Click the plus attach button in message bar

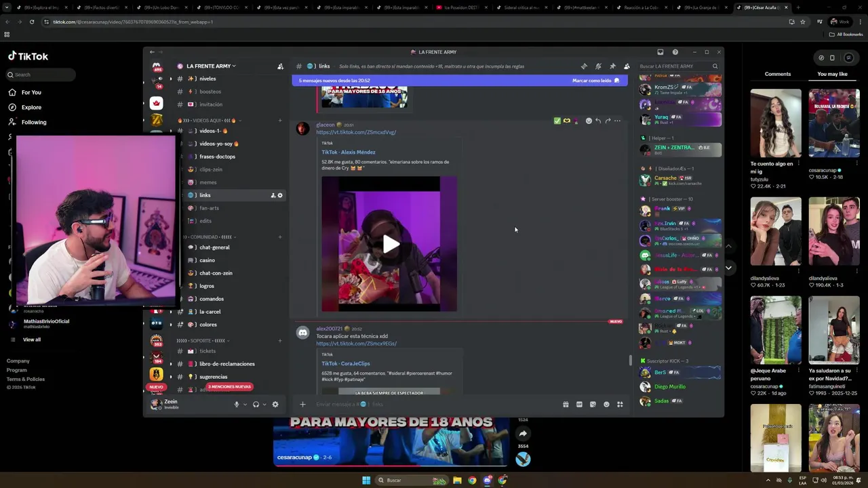(x=302, y=405)
